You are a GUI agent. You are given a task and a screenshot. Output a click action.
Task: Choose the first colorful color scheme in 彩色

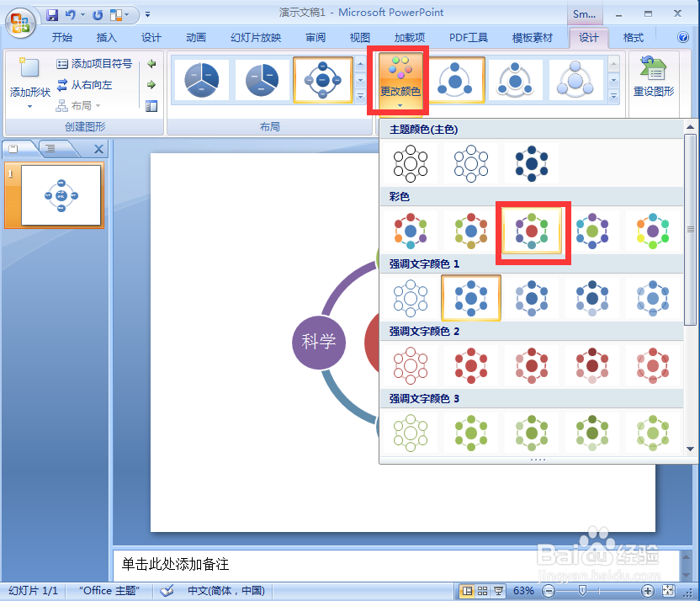pyautogui.click(x=411, y=231)
